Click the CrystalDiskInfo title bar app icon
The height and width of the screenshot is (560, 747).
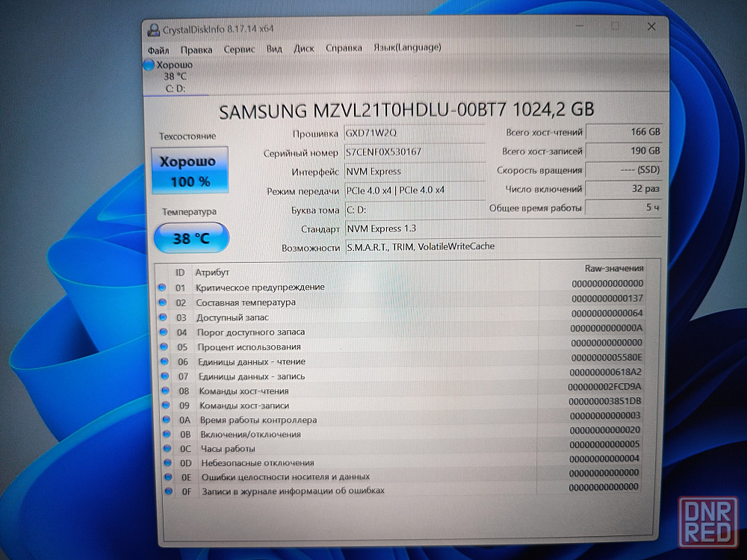(x=153, y=30)
